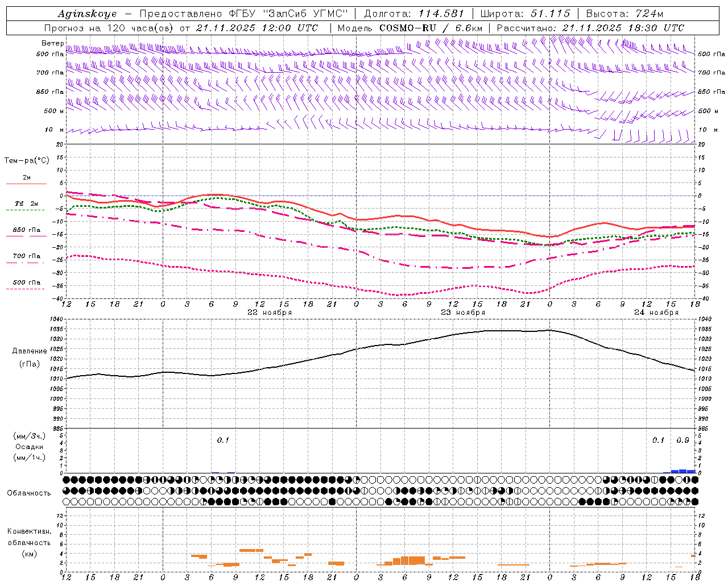Click the 22 ноября date label
This screenshot has width=728, height=582.
(270, 313)
